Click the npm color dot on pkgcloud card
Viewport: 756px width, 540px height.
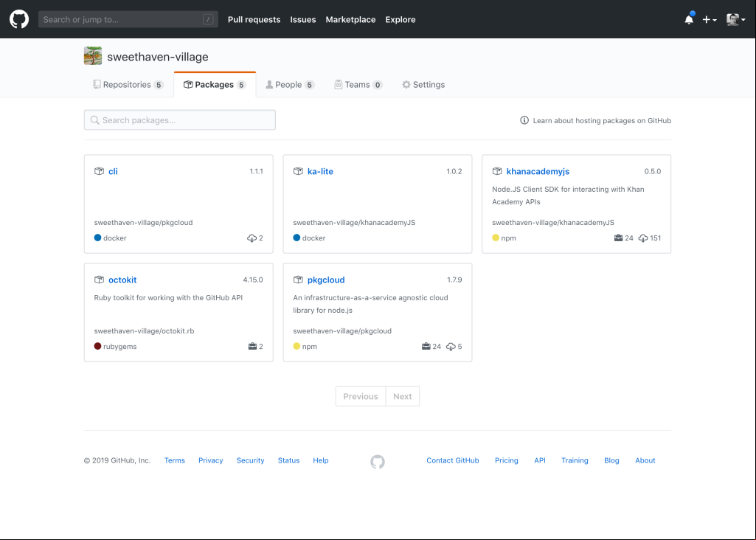pyautogui.click(x=296, y=346)
